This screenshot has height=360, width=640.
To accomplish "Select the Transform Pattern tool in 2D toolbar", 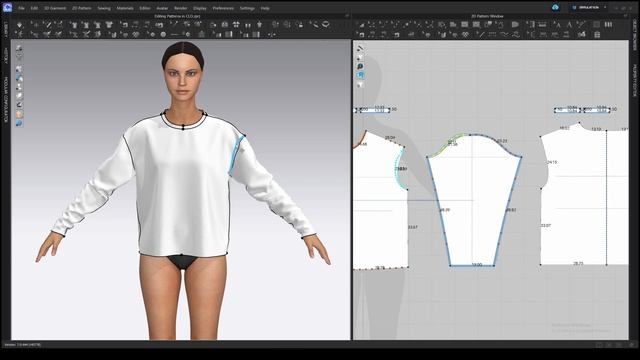I will click(360, 25).
